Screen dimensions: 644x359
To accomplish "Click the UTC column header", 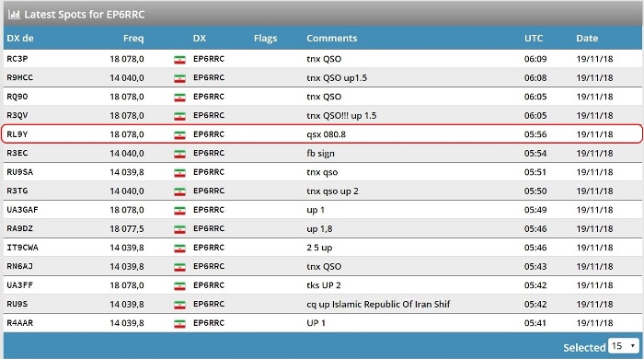I will coord(534,38).
